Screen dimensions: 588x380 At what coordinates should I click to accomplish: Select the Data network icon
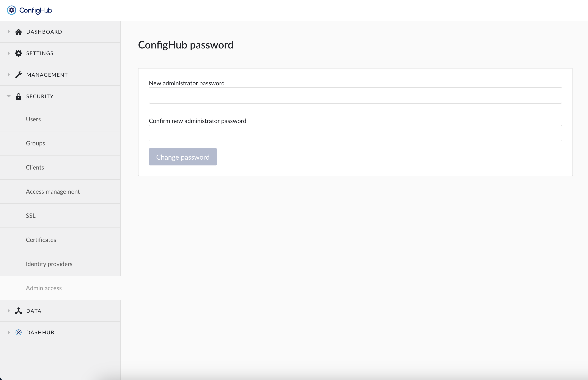pos(19,311)
